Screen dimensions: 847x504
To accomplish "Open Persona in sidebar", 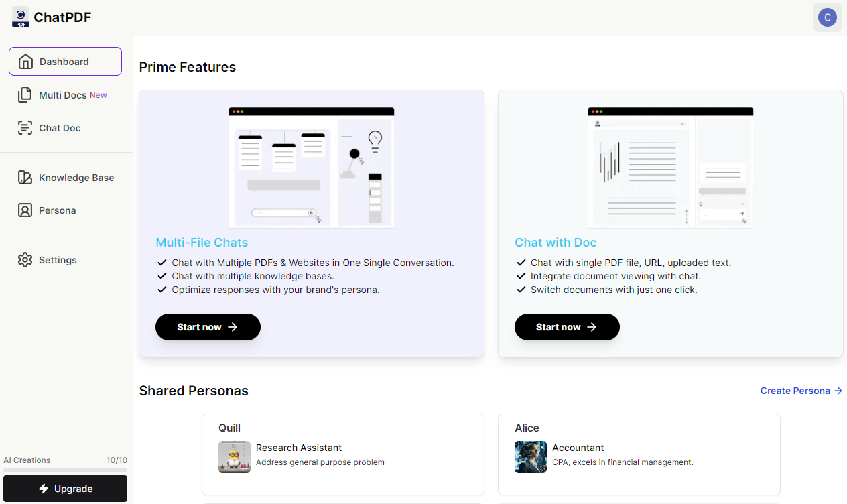I will (65, 210).
